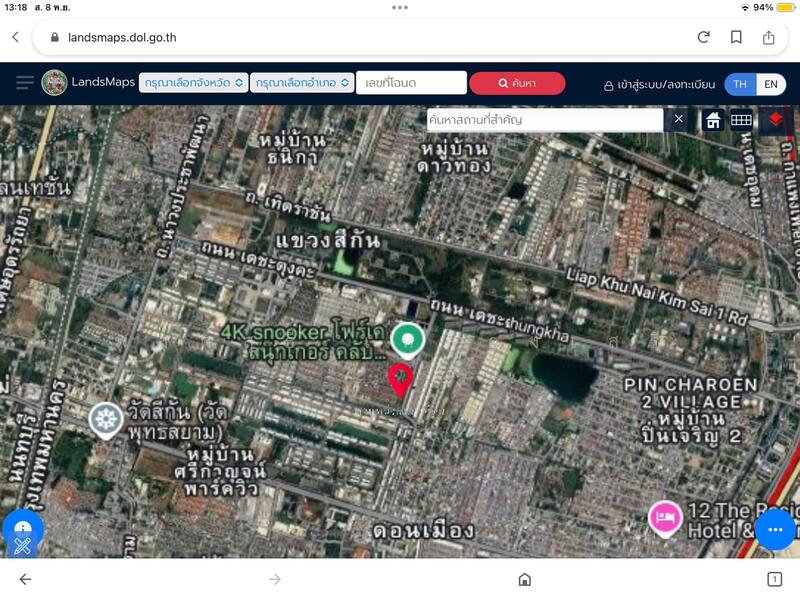
Task: Click the map home view icon
Action: 713,120
